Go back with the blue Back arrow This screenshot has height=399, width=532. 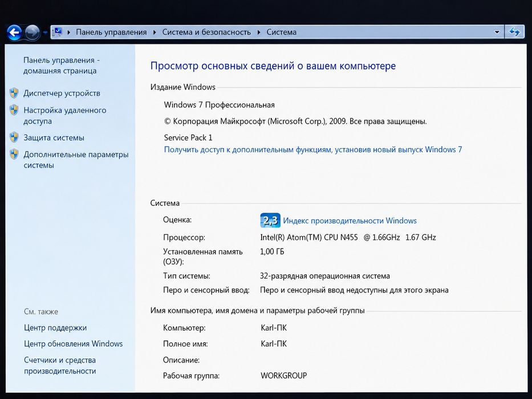(x=14, y=32)
